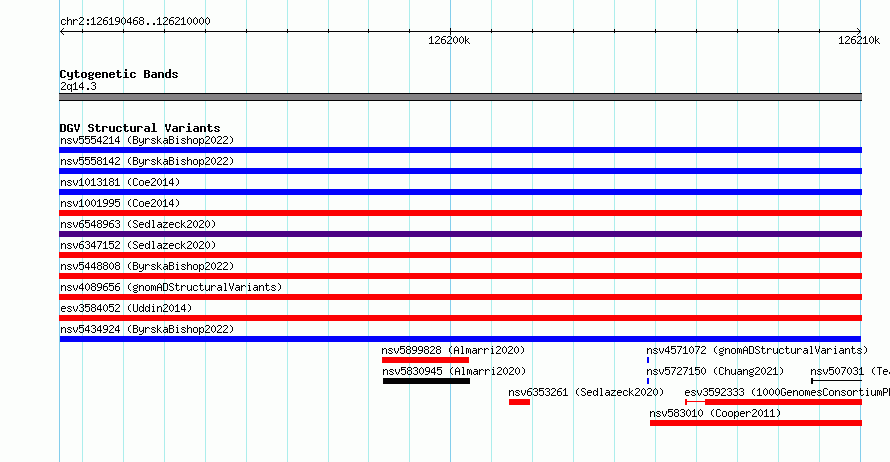Open nsv1013181 (Coe2014) variant label

point(120,182)
